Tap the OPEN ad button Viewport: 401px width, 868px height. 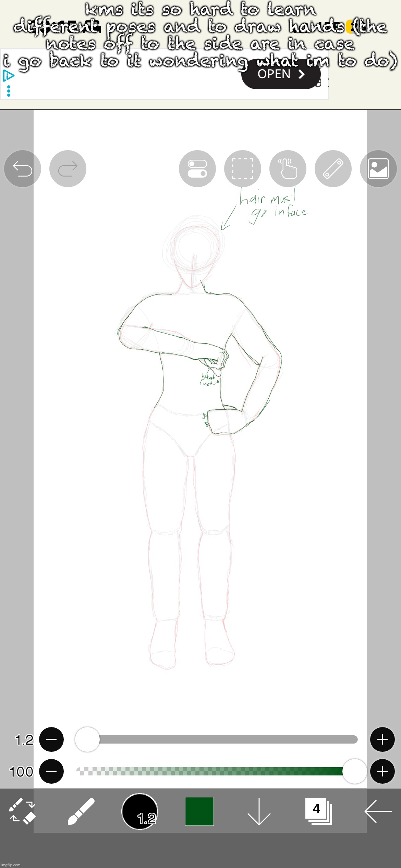pyautogui.click(x=281, y=74)
